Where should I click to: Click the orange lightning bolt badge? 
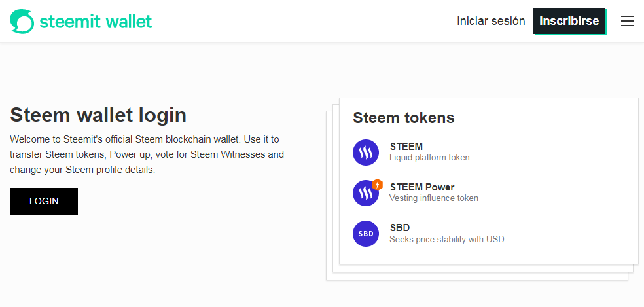pyautogui.click(x=377, y=185)
